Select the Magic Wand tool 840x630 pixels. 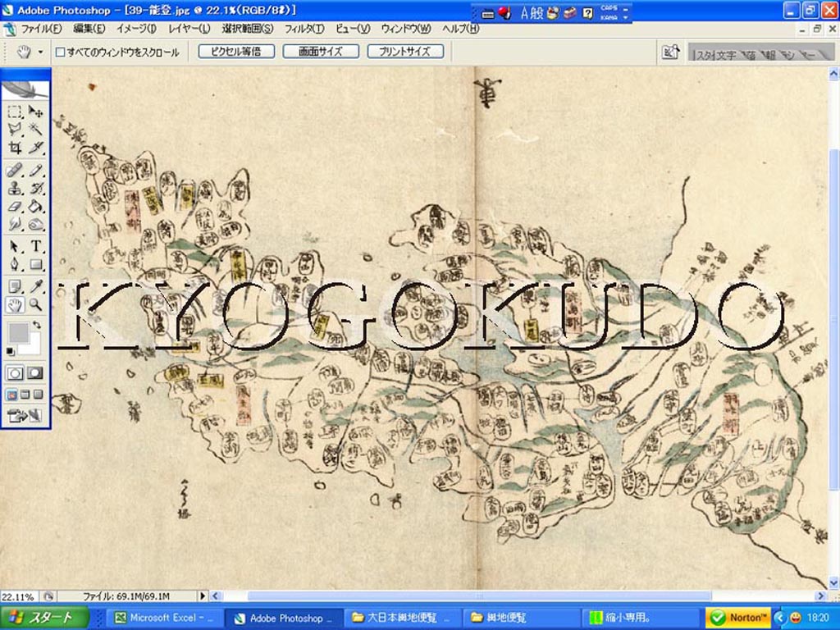[x=35, y=129]
